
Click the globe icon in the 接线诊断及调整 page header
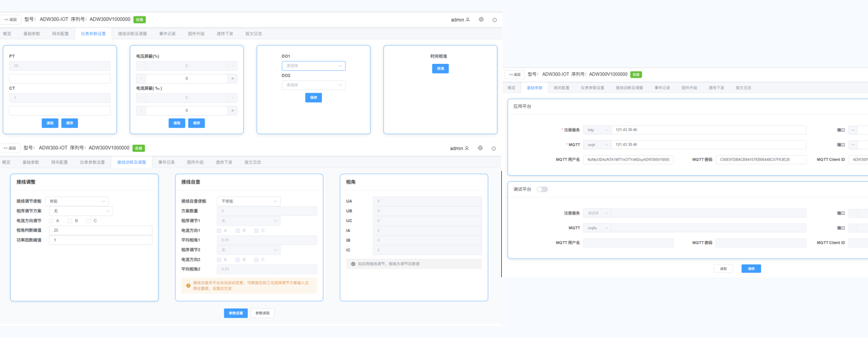[x=480, y=148]
